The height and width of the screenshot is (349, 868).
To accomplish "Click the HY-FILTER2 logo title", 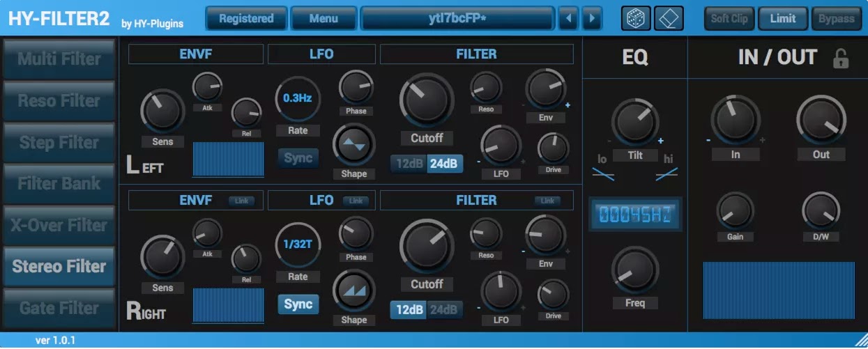I will pyautogui.click(x=59, y=19).
